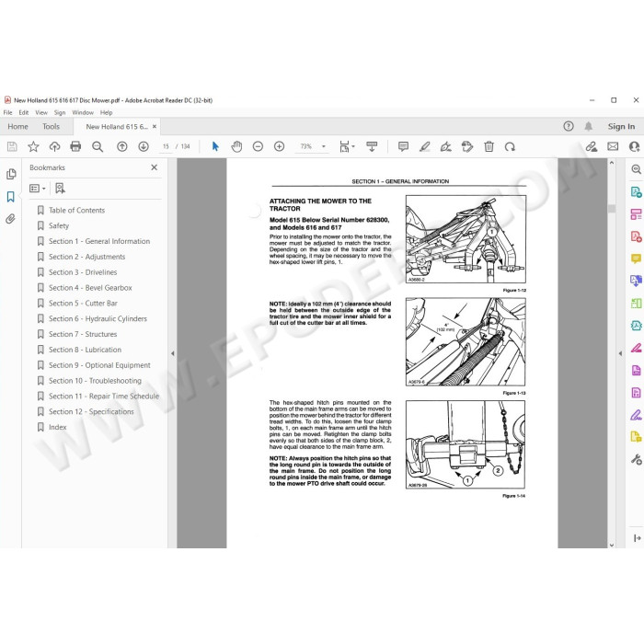644x644 pixels.
Task: Open the Fill & Sign tool in right pane
Action: pos(636,415)
